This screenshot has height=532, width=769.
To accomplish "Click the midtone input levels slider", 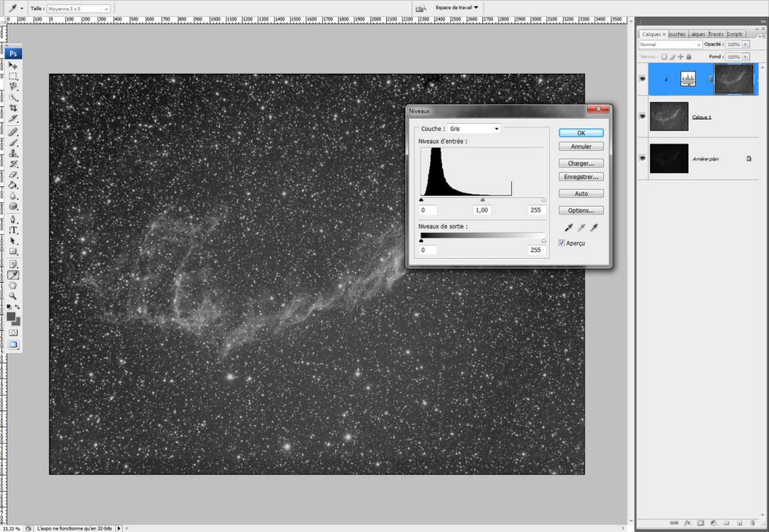I will coord(483,200).
